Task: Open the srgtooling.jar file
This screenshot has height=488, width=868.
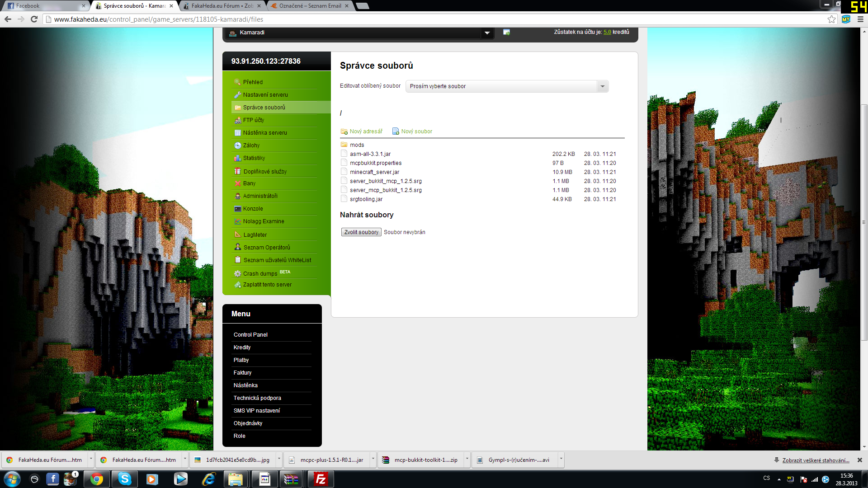Action: coord(366,199)
